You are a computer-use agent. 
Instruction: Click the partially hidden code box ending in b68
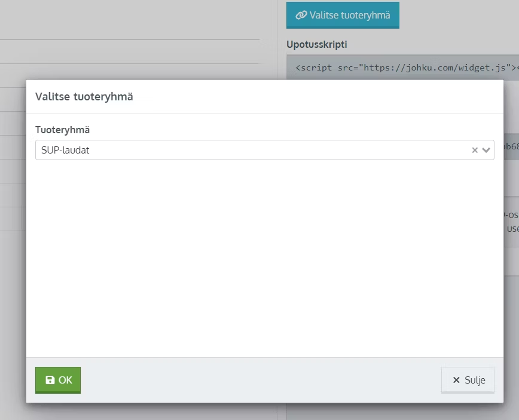pos(511,146)
